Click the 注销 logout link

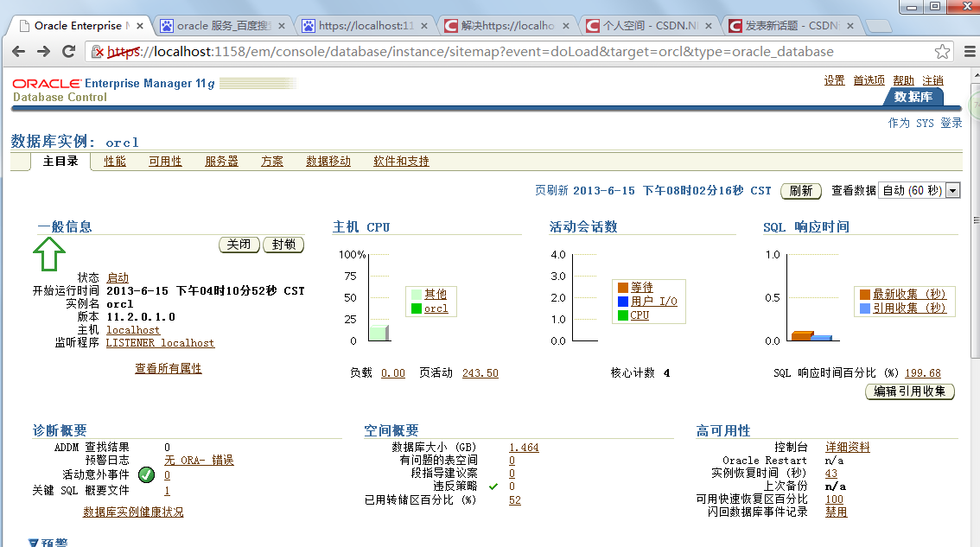click(933, 80)
